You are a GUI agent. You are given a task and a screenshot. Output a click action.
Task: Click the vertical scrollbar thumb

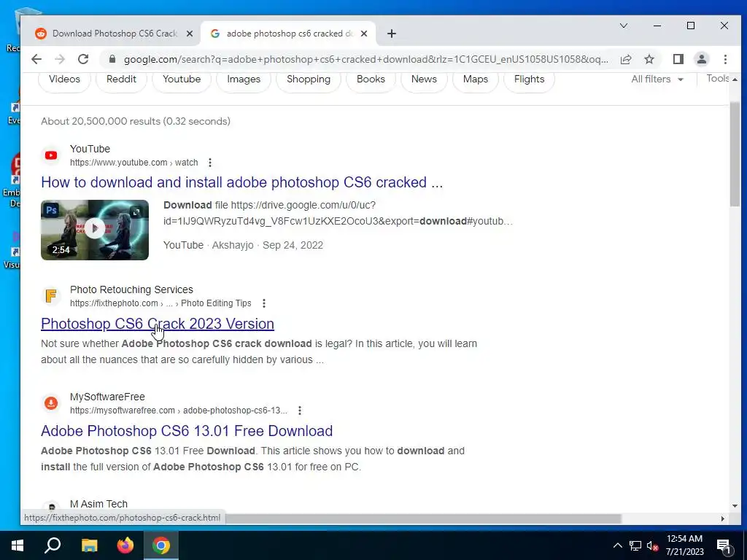pyautogui.click(x=735, y=154)
